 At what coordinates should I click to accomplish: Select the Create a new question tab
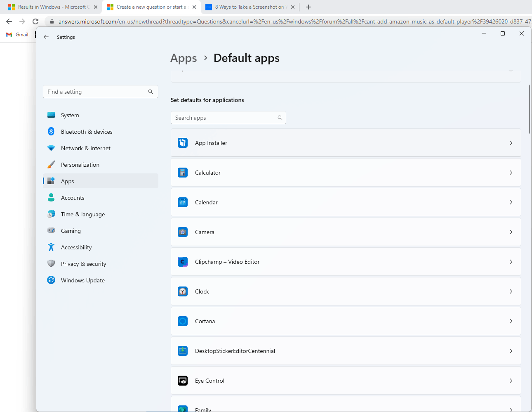[151, 7]
